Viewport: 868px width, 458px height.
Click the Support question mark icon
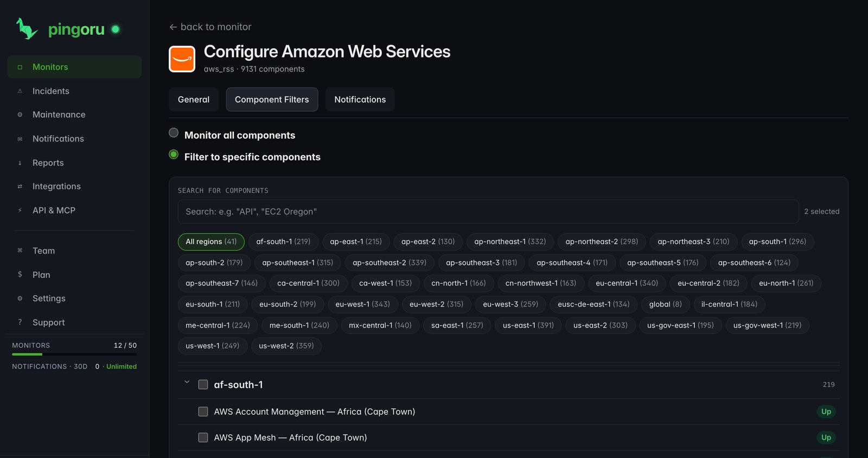click(20, 322)
